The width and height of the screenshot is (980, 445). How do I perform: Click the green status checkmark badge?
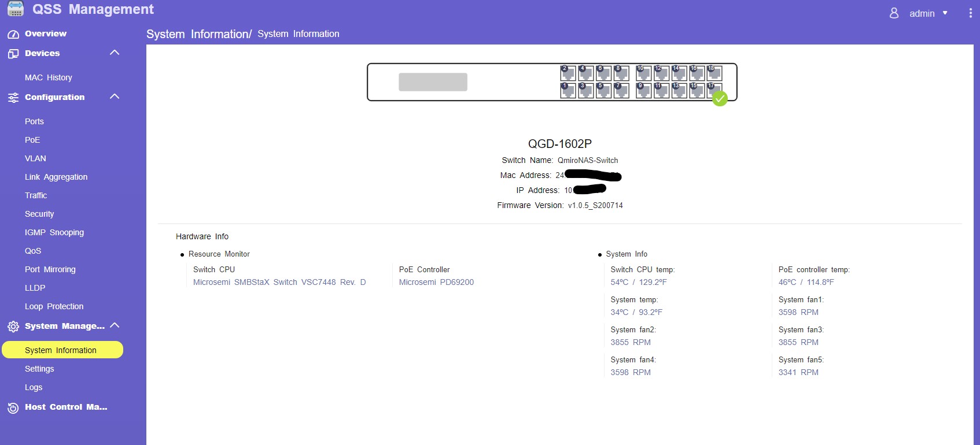point(720,99)
